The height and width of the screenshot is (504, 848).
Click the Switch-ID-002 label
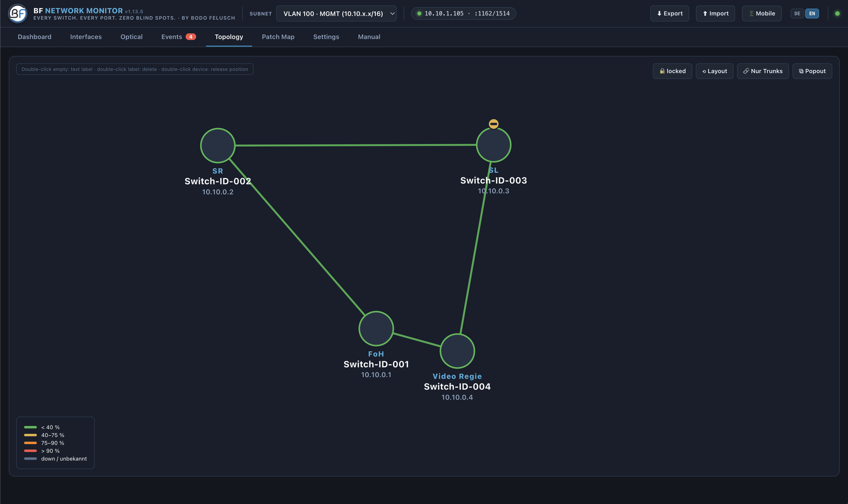click(218, 181)
